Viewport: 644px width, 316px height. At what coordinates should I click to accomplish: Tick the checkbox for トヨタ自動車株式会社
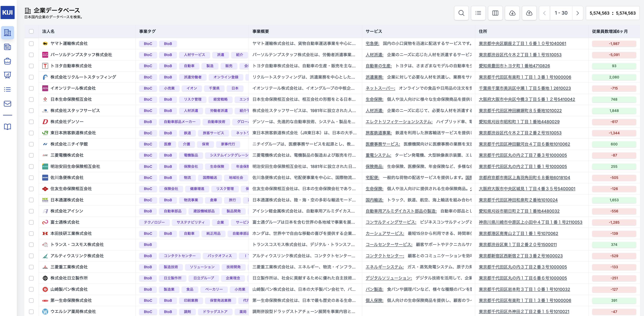coord(31,66)
